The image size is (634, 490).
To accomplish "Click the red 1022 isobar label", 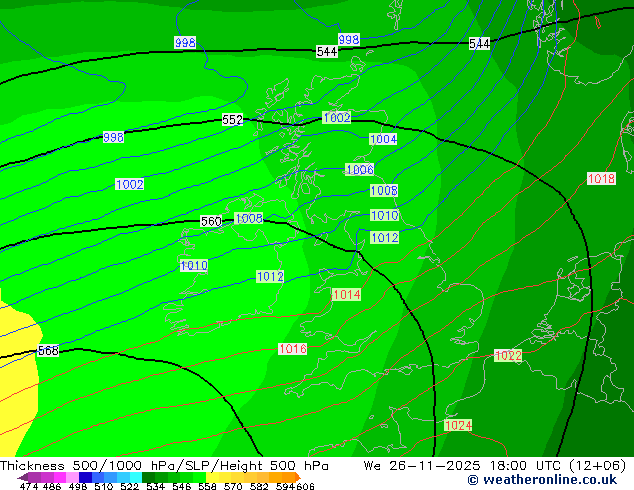I will pyautogui.click(x=508, y=356).
